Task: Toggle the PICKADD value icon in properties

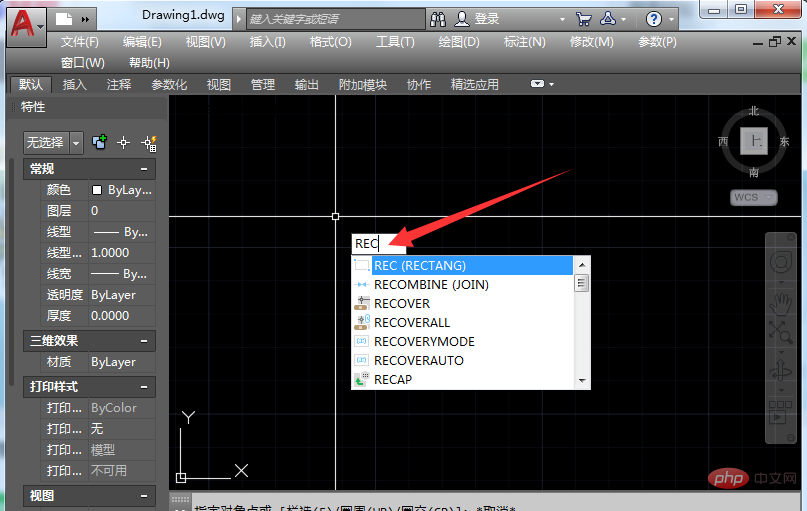Action: tap(99, 142)
